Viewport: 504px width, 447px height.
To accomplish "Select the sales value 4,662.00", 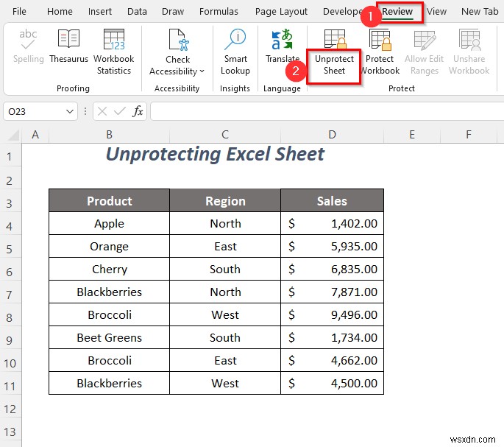I will pos(332,360).
